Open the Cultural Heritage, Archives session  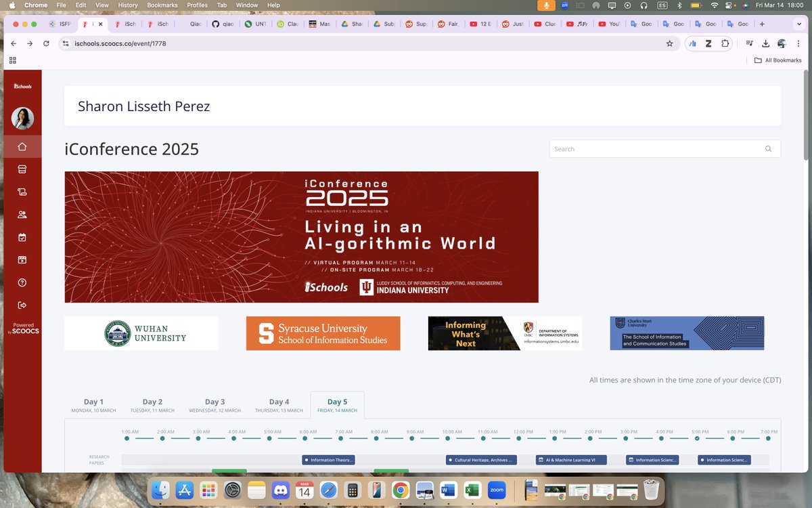click(x=481, y=460)
